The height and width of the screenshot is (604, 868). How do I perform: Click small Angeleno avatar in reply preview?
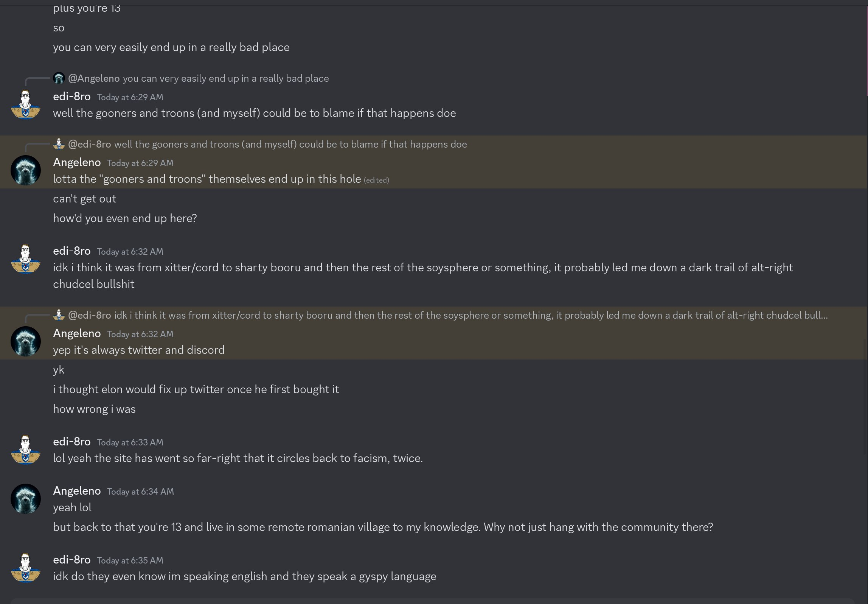point(59,78)
